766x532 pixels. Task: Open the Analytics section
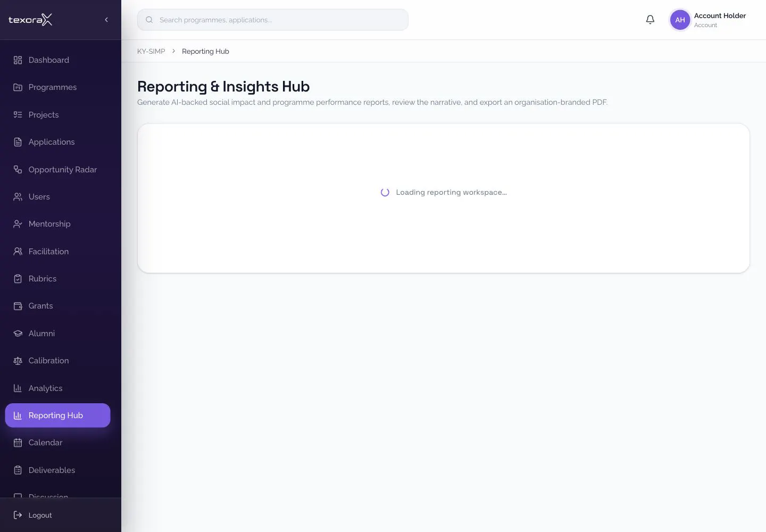click(57, 388)
